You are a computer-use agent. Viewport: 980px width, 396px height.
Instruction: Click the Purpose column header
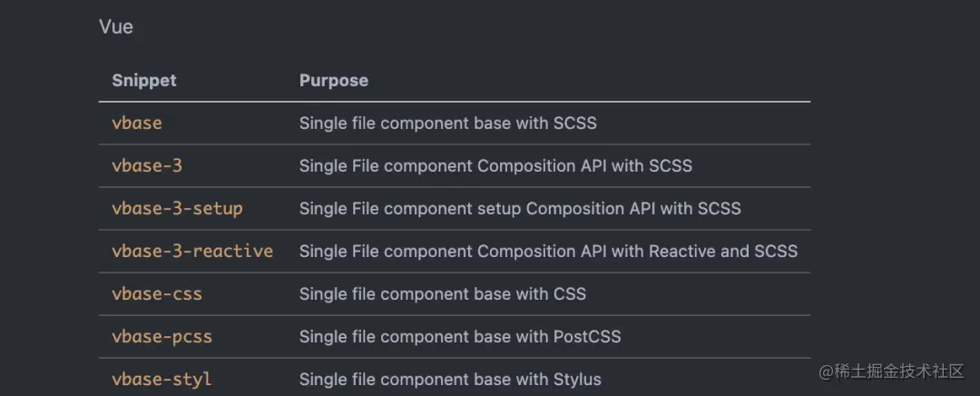[x=334, y=81]
